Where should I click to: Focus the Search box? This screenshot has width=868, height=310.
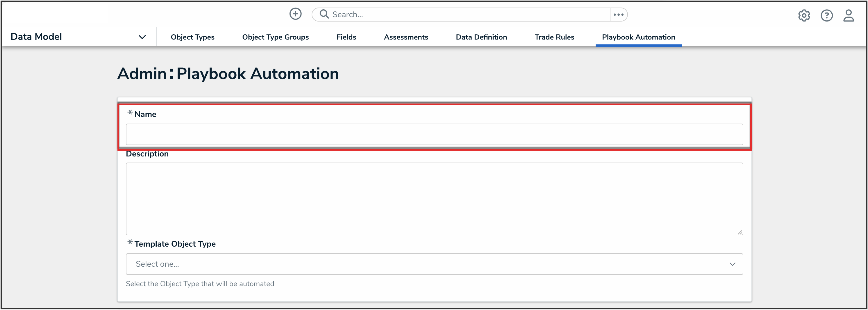[468, 15]
